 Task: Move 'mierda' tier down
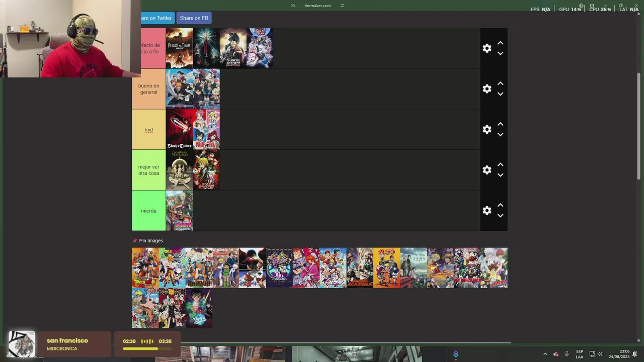[500, 216]
